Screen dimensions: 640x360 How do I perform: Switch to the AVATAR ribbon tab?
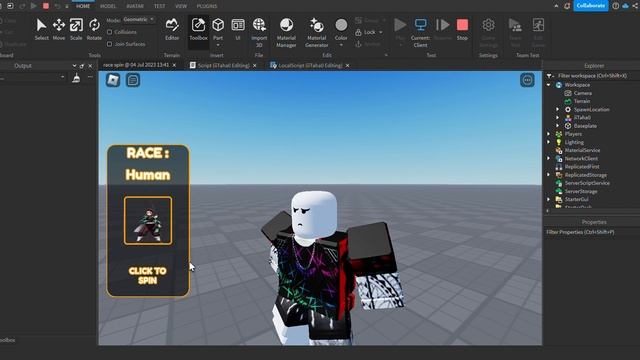(135, 6)
